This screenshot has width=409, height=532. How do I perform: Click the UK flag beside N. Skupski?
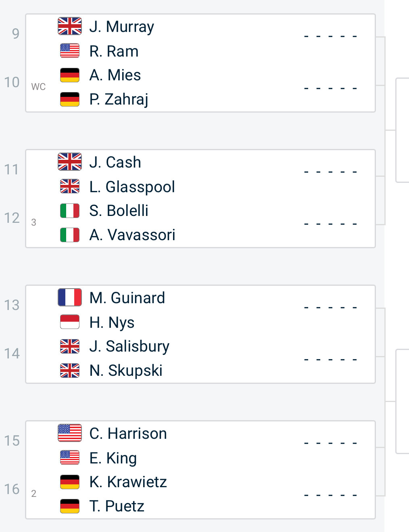(70, 370)
